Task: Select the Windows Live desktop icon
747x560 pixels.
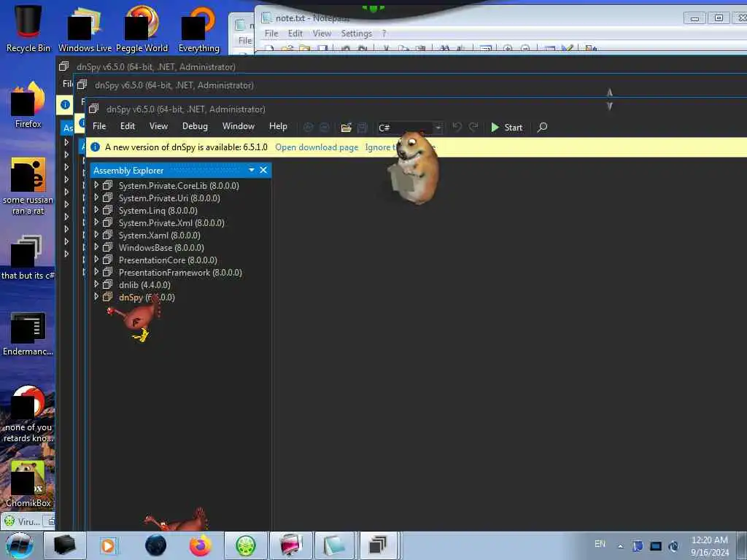Action: [x=85, y=28]
